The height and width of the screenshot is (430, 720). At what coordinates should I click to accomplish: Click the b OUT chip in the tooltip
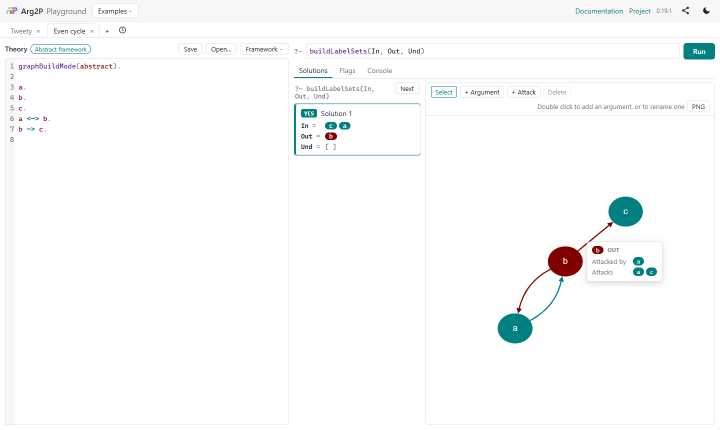point(597,250)
